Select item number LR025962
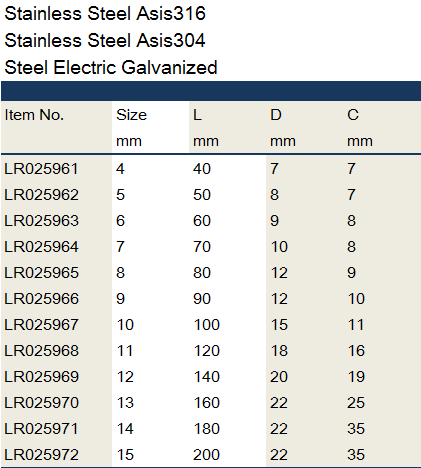The image size is (421, 468). [41, 195]
